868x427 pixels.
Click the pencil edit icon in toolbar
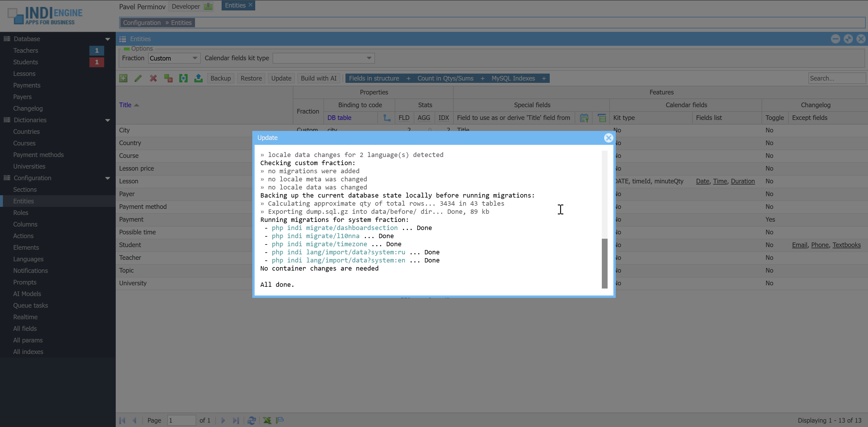tap(138, 78)
